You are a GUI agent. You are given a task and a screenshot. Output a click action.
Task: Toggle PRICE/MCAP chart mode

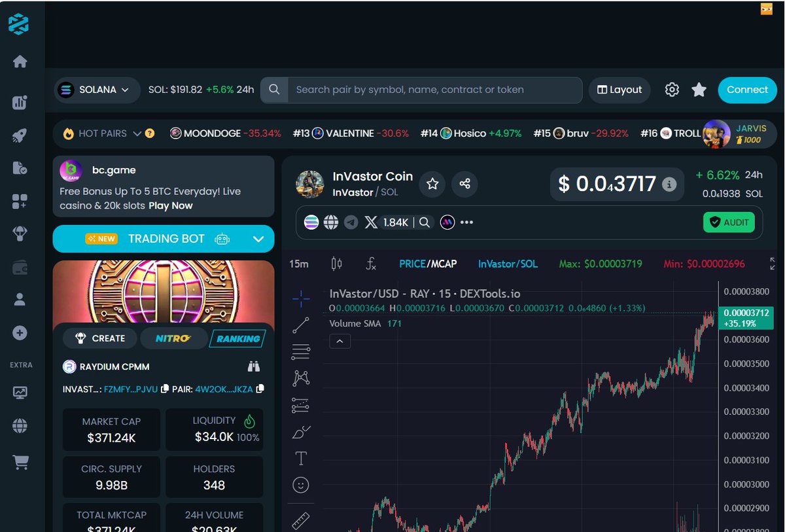pos(428,264)
